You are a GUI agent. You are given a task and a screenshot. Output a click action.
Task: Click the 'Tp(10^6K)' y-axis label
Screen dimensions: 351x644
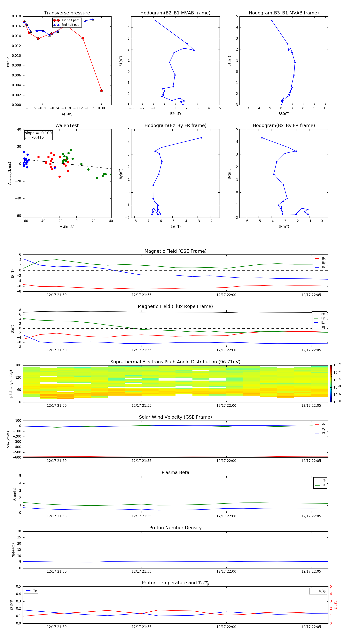[x=11, y=605]
